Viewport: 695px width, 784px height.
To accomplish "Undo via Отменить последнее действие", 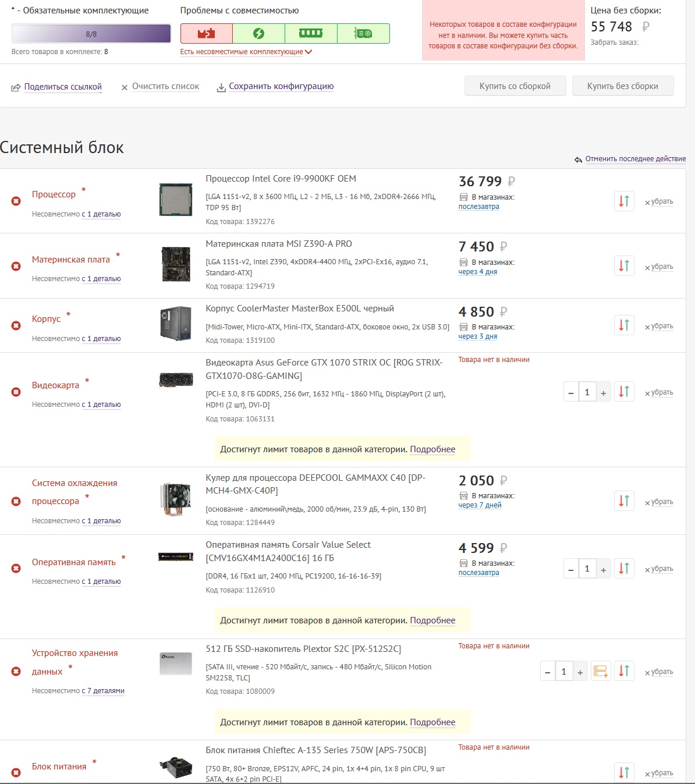I will click(x=635, y=159).
